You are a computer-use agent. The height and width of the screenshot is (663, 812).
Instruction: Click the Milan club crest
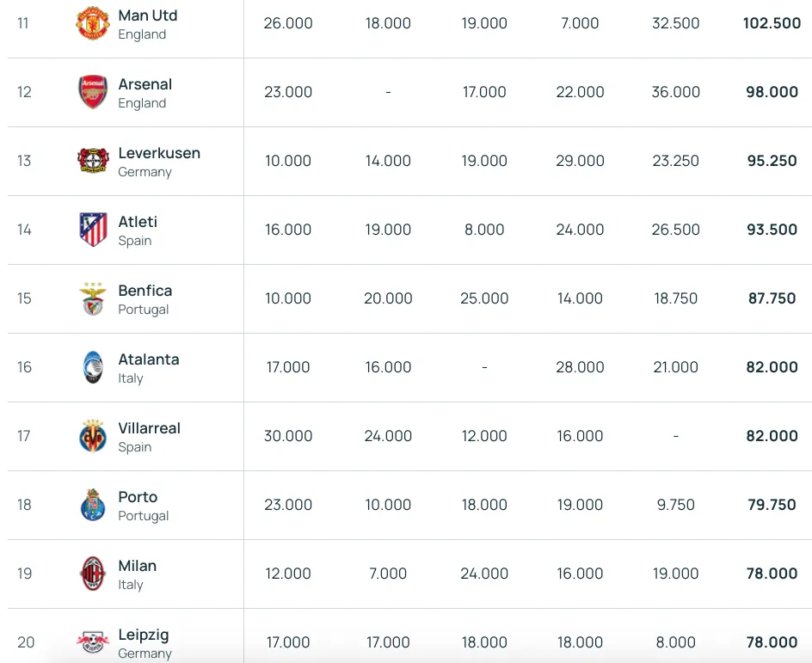point(93,574)
